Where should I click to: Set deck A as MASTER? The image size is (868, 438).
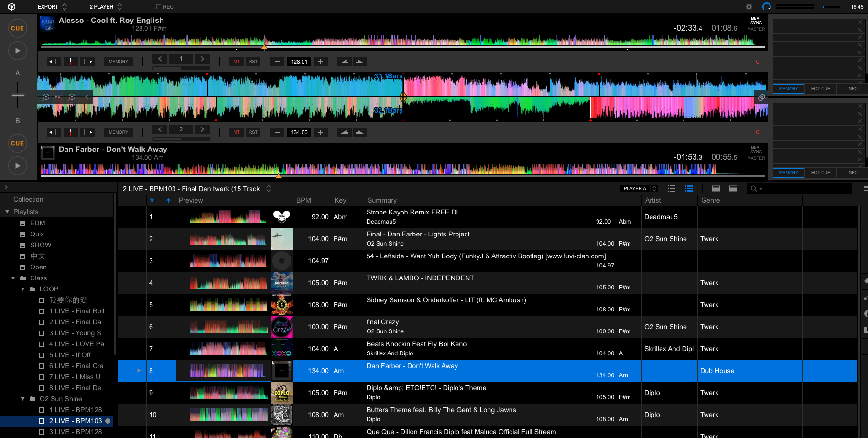pos(756,29)
